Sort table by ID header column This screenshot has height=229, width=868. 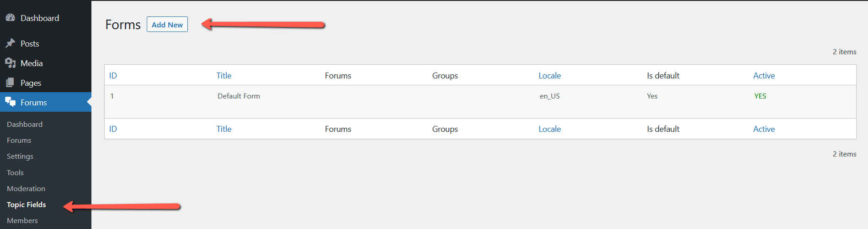pyautogui.click(x=113, y=76)
